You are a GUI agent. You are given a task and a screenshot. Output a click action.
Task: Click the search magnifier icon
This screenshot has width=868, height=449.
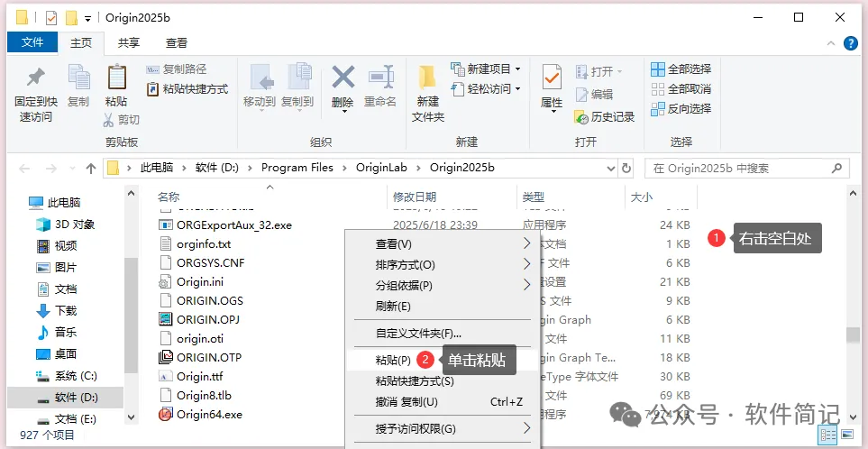point(836,168)
